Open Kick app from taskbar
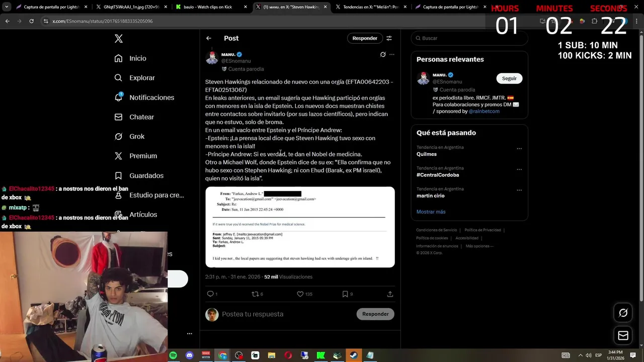Image resolution: width=644 pixels, height=362 pixels. [x=321, y=355]
